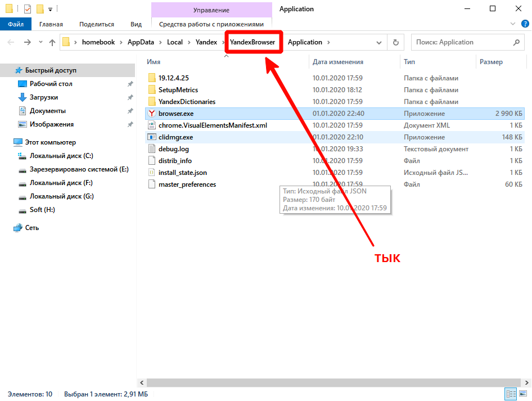532x401 pixels.
Task: Sort by Дата изменения column header
Action: (x=338, y=62)
